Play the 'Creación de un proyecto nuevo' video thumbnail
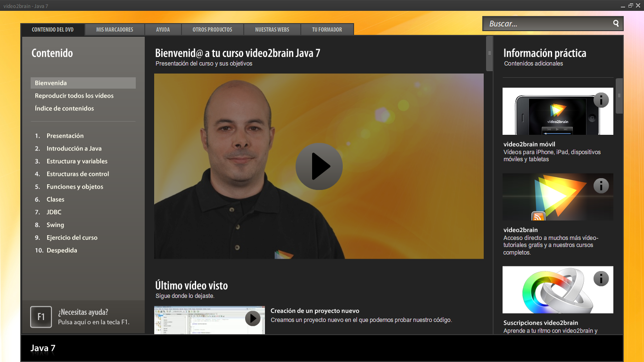 click(209, 320)
